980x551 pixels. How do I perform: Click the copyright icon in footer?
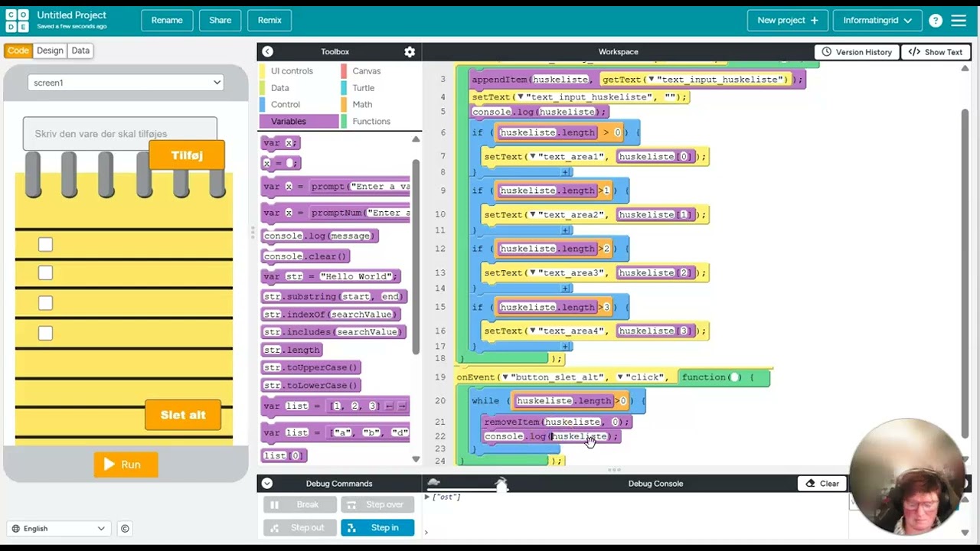125,528
